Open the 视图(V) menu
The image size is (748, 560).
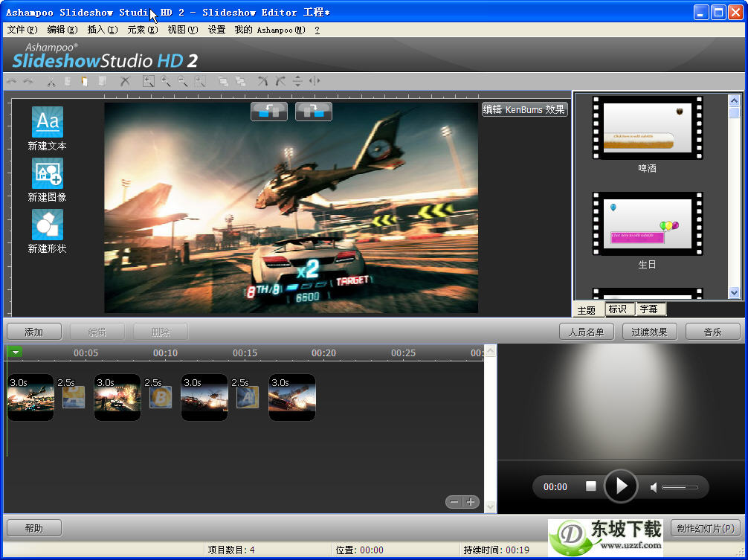pyautogui.click(x=183, y=30)
